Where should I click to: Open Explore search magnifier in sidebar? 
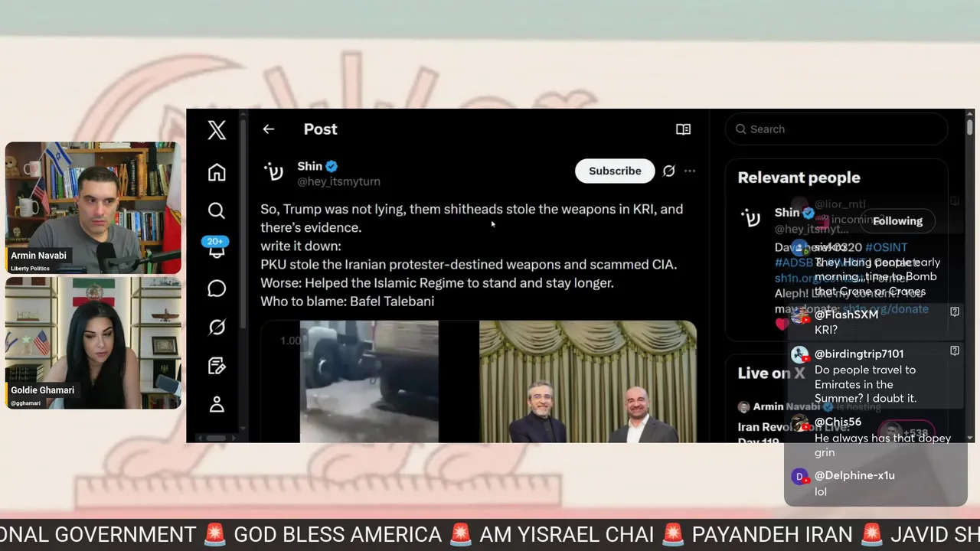[x=217, y=210]
